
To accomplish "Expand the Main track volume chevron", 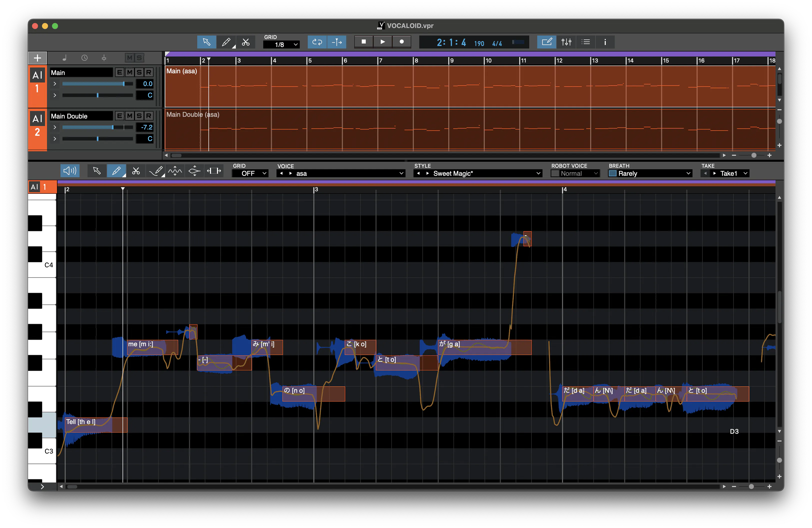I will (54, 84).
